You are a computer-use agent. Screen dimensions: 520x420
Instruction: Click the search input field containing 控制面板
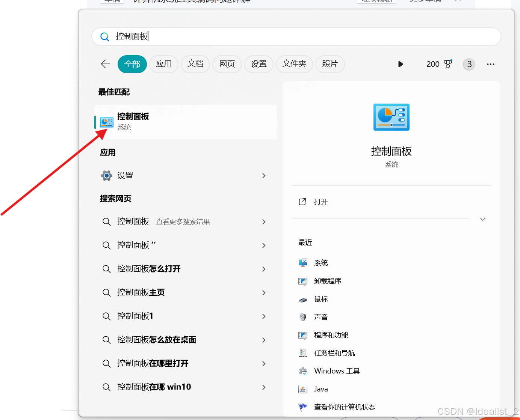coord(296,36)
